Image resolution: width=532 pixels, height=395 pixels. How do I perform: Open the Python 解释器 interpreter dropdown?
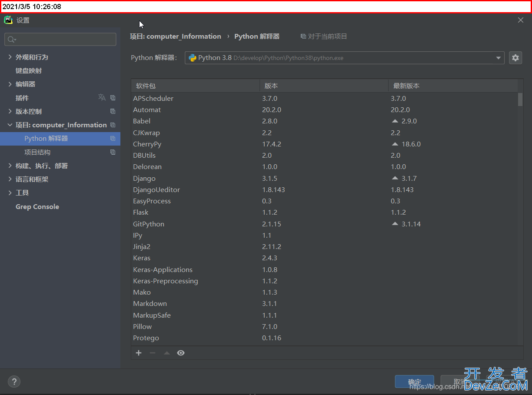coord(344,58)
